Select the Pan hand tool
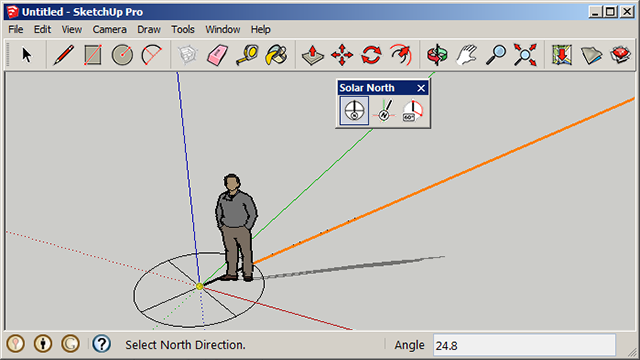 [467, 55]
